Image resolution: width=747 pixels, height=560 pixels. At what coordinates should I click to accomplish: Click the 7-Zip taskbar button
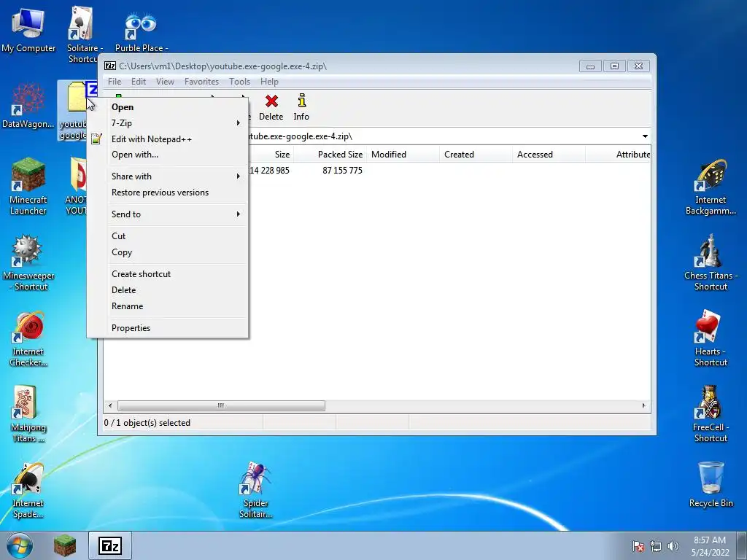pos(110,545)
